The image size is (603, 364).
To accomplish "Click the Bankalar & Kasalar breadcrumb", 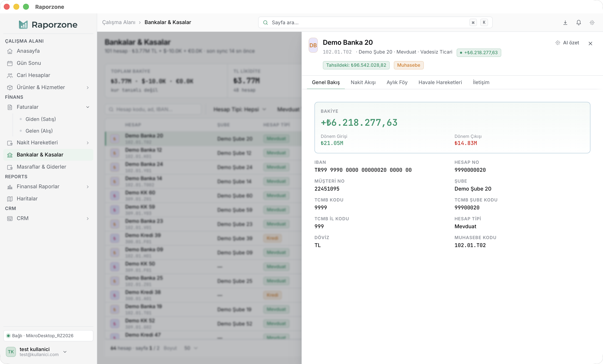I will tap(168, 22).
